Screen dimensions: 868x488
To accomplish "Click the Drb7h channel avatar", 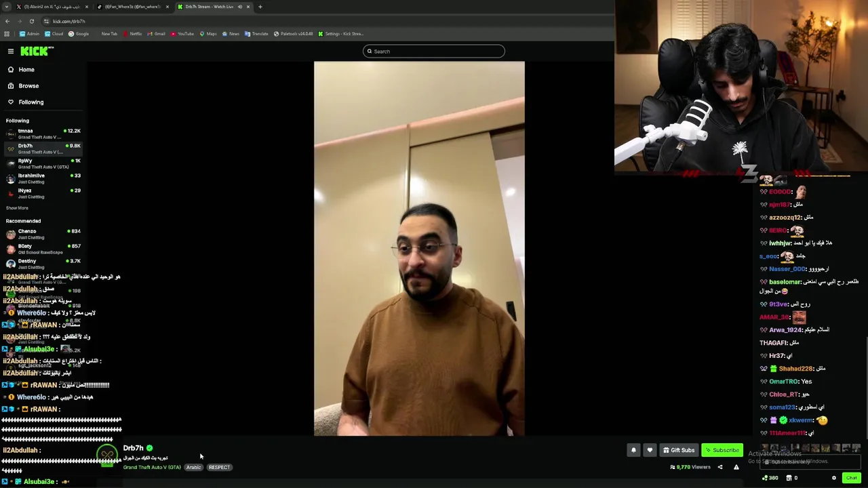I will pyautogui.click(x=107, y=455).
